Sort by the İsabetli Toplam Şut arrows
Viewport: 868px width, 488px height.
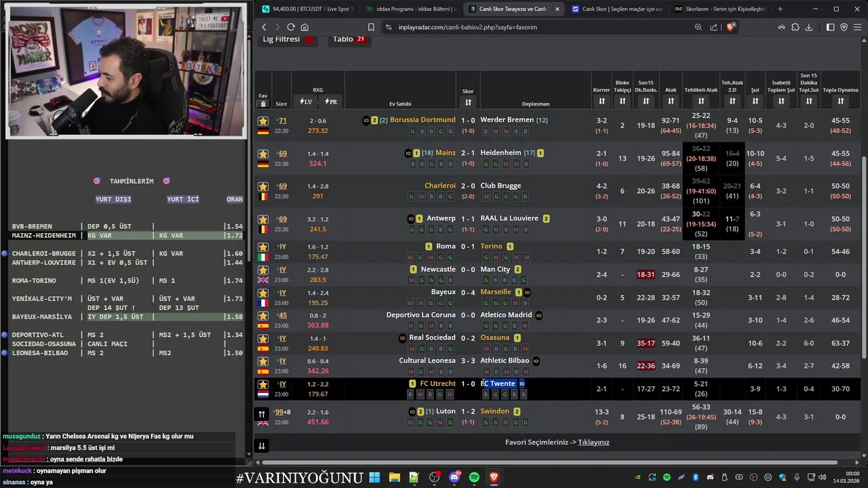781,102
